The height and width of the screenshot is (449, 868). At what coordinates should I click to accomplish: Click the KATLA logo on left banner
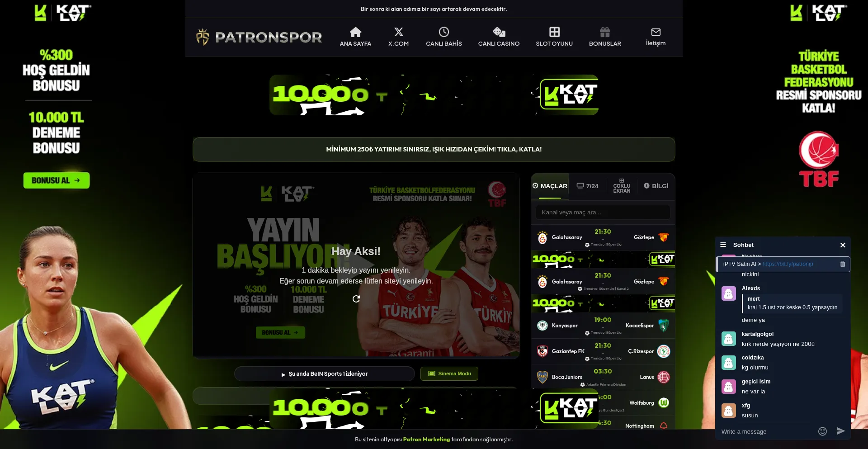coord(63,13)
